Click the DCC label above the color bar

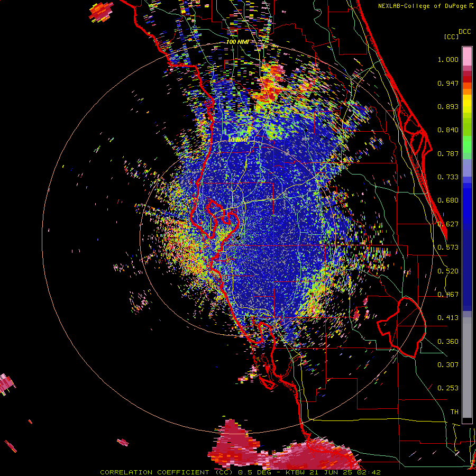(464, 32)
